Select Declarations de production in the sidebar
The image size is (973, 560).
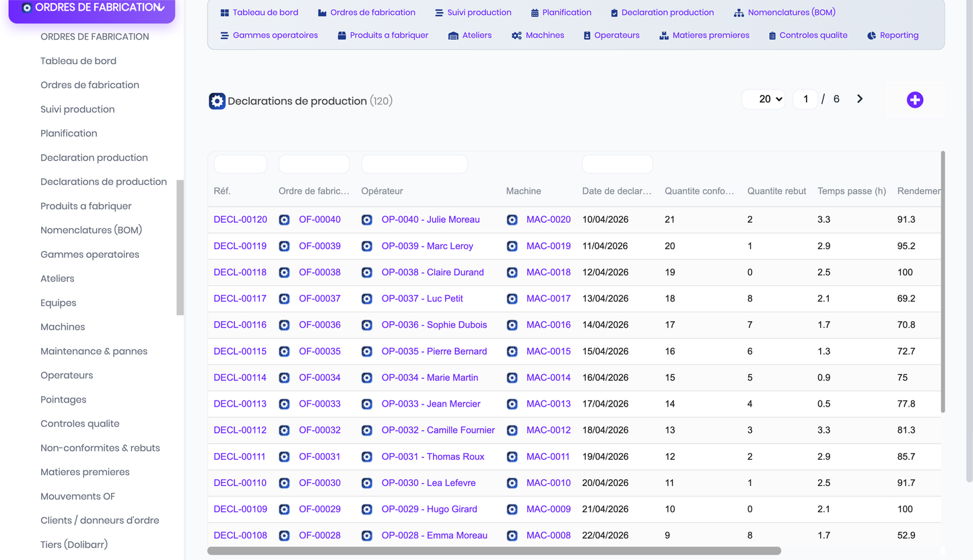(x=104, y=182)
